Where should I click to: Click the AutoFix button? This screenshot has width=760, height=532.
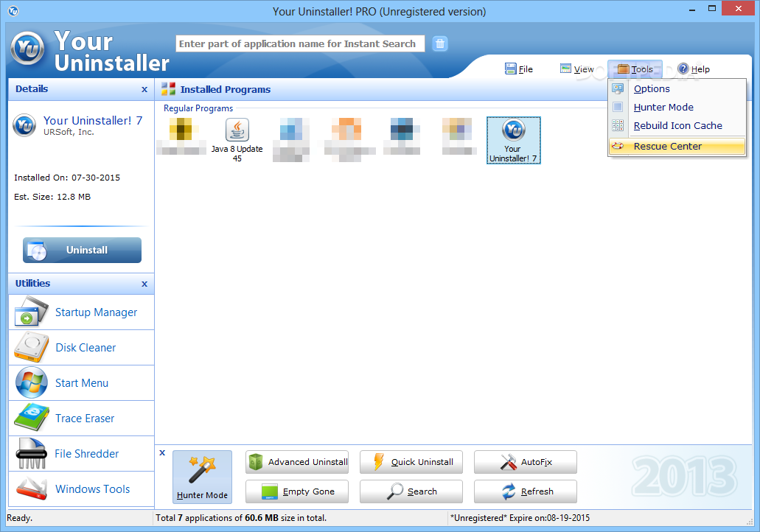coord(526,462)
